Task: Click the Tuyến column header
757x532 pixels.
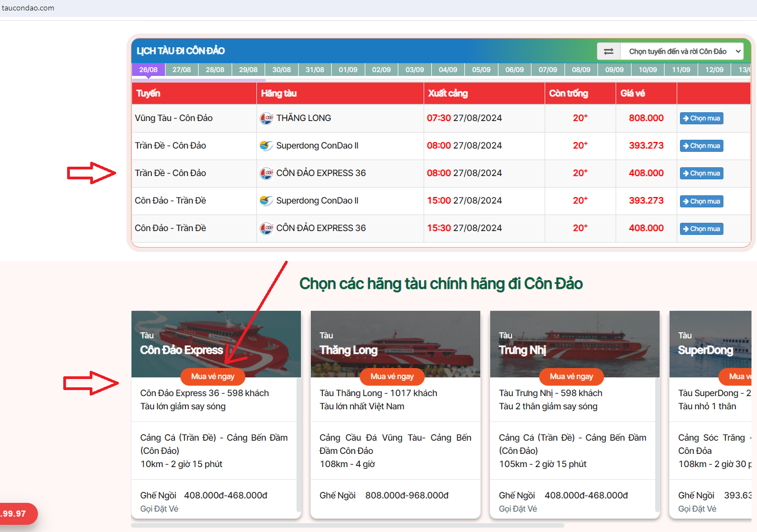Action: pos(194,94)
